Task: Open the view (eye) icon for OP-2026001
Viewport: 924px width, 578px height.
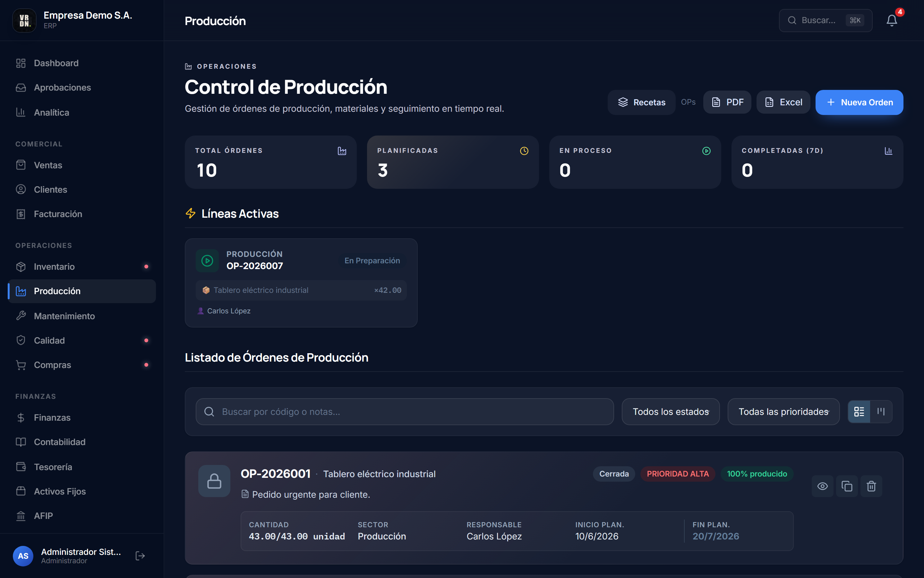Action: 822,486
